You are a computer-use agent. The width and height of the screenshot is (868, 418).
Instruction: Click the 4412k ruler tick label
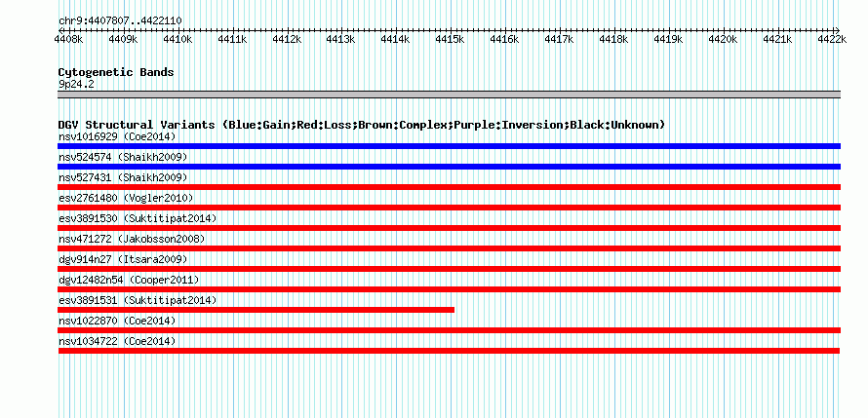[x=287, y=39]
